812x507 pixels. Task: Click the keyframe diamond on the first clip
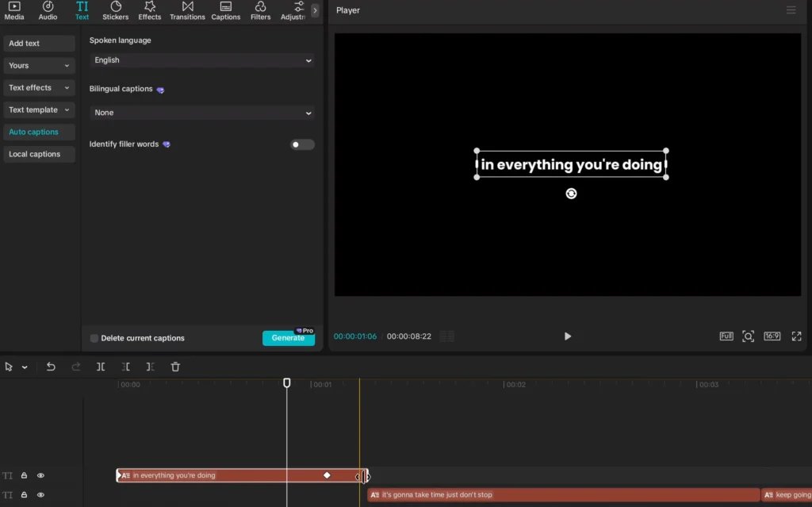coord(327,474)
